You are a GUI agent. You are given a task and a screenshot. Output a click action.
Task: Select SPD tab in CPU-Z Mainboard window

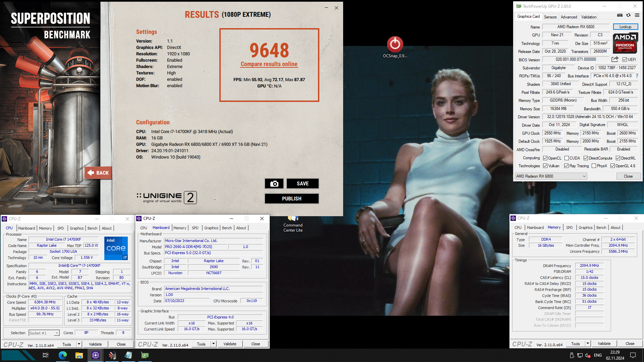(195, 228)
